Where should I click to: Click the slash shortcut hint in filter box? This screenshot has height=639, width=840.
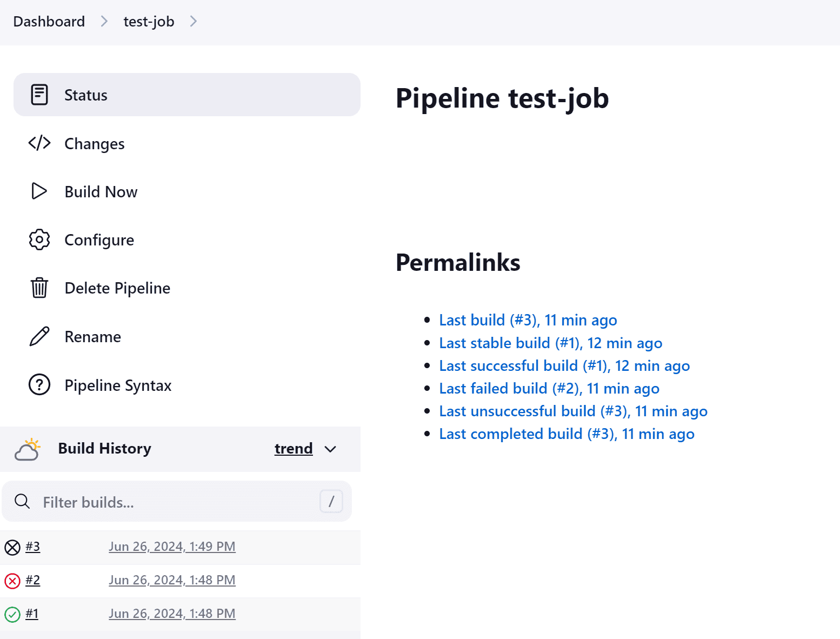(x=331, y=502)
